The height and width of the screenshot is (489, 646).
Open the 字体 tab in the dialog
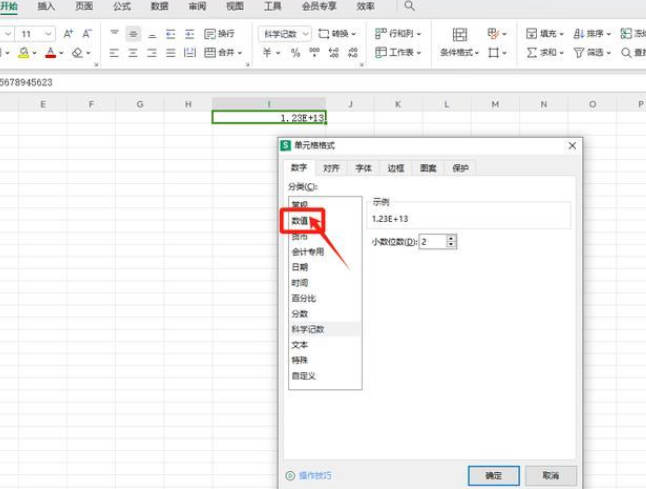[363, 168]
